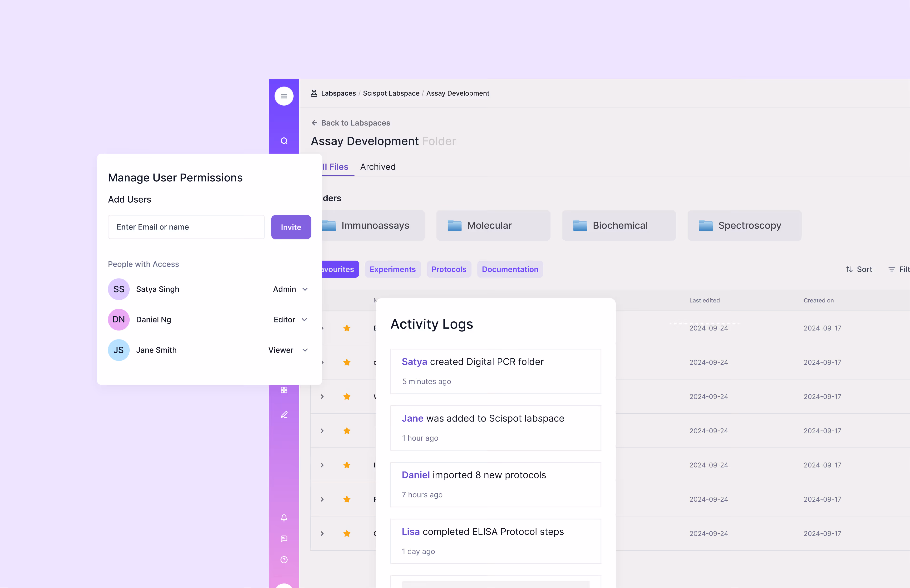The image size is (910, 588).
Task: Toggle the Experiments filter chip
Action: pos(393,269)
